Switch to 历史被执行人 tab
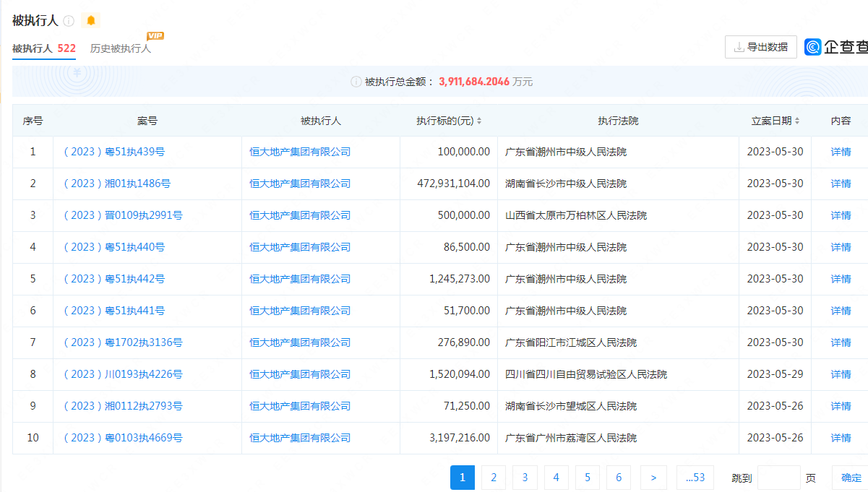 coord(121,48)
